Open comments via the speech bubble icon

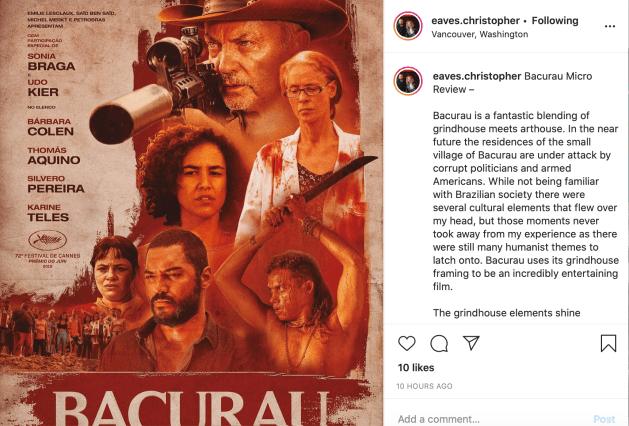click(x=439, y=343)
